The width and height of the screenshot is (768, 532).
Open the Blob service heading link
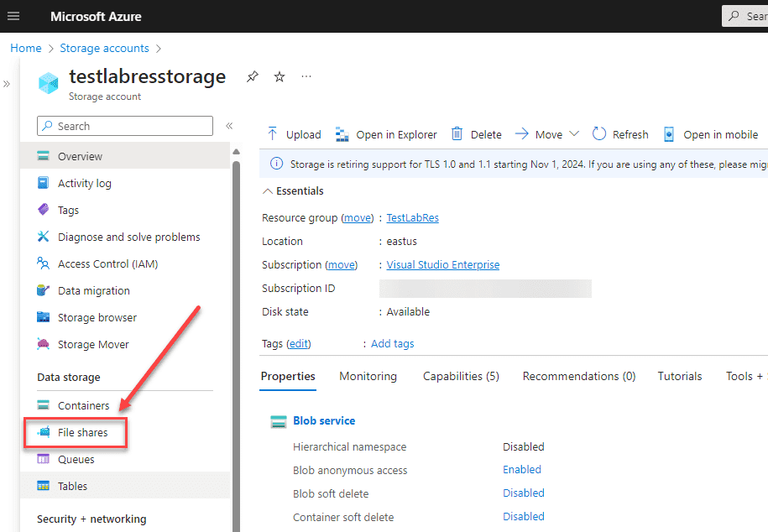click(324, 420)
